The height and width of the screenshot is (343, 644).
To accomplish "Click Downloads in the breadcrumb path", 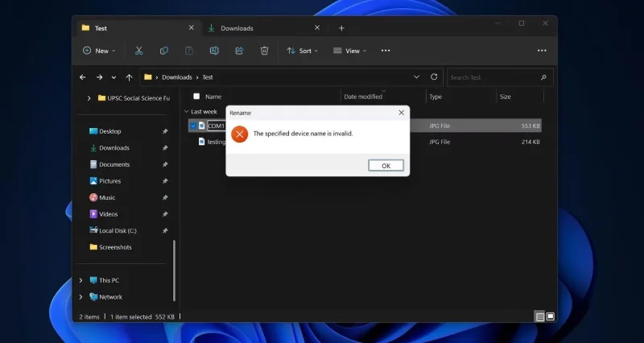I will pyautogui.click(x=177, y=77).
